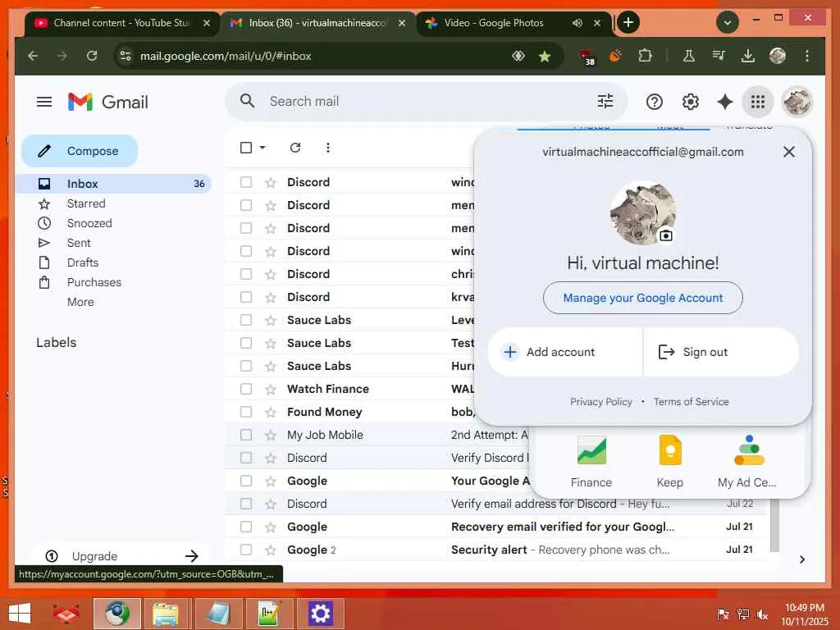The height and width of the screenshot is (630, 840).
Task: Open browser downloads icon
Action: point(748,56)
